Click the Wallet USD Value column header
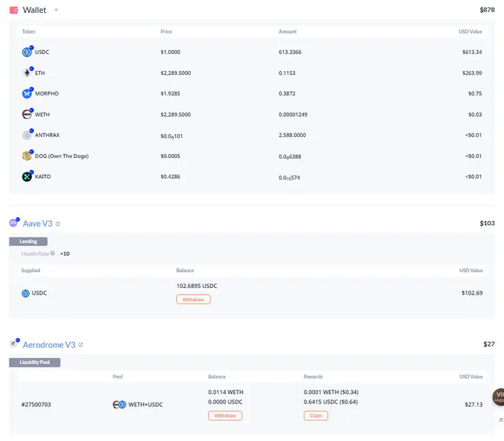This screenshot has height=441, width=504. [470, 31]
